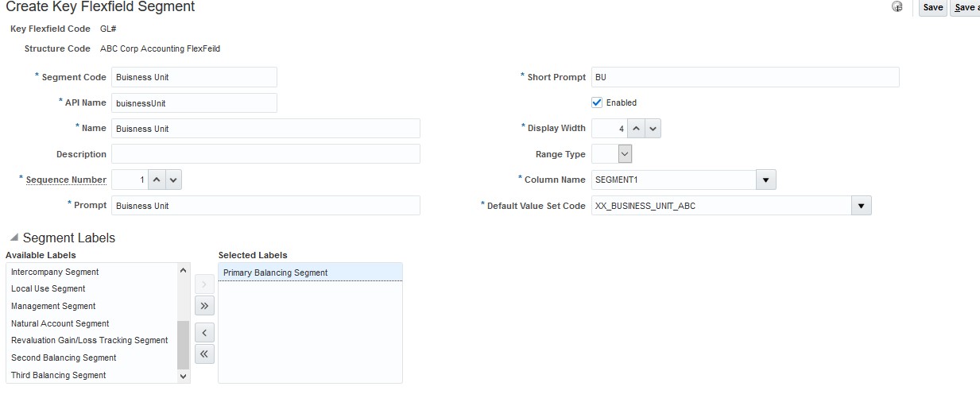The width and height of the screenshot is (980, 402).
Task: Remove selected label from Selected Labels
Action: click(x=204, y=333)
